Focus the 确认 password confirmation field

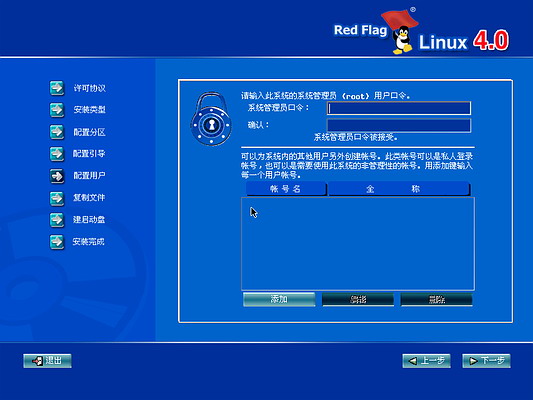[399, 125]
